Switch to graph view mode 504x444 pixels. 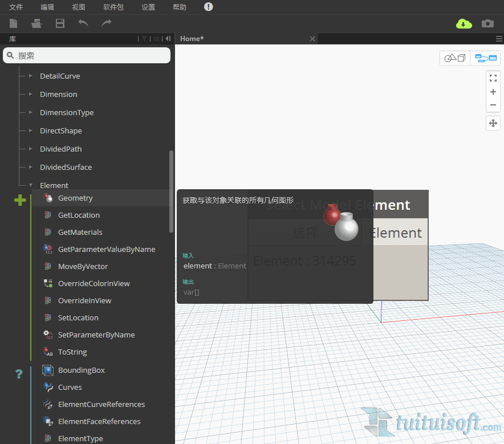486,58
